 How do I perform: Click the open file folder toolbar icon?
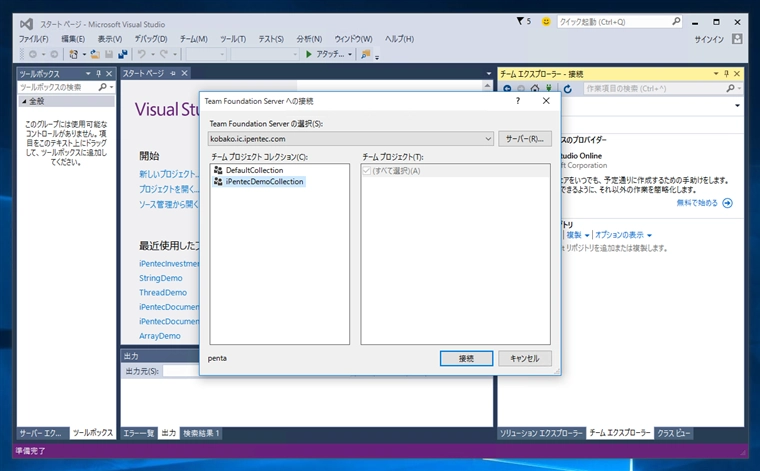95,54
